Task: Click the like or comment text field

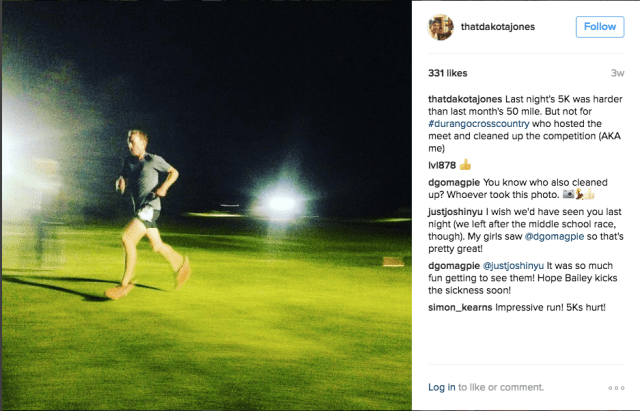Action: 520,387
